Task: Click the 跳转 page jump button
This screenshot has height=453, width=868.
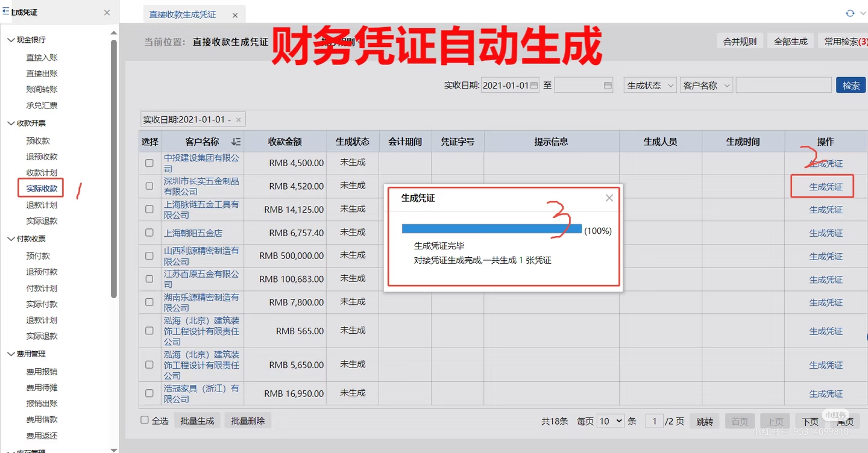Action: tap(704, 422)
